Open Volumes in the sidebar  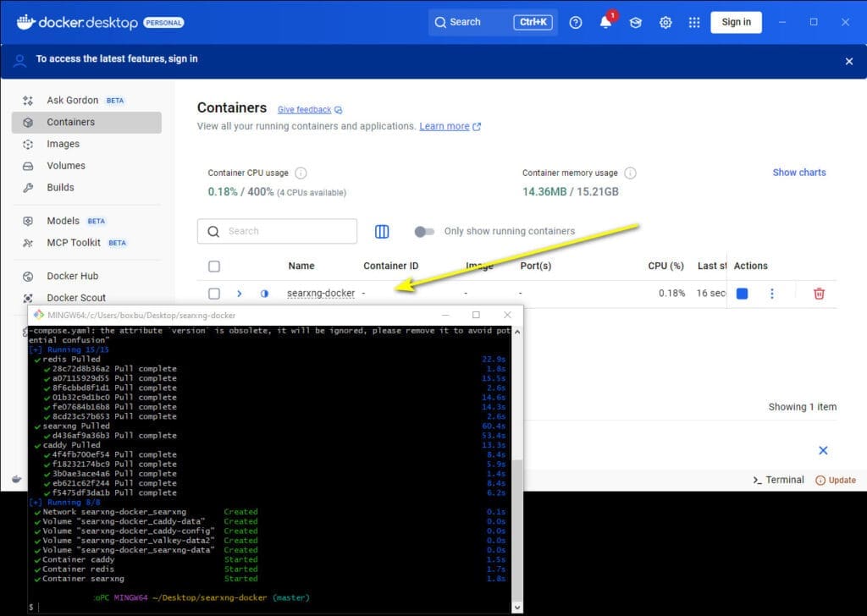(x=86, y=166)
